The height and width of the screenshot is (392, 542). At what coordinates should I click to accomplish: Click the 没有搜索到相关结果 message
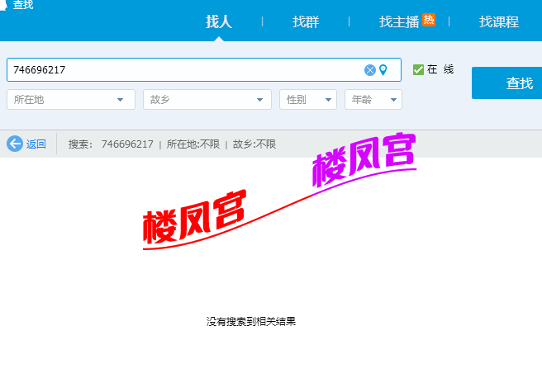[251, 322]
